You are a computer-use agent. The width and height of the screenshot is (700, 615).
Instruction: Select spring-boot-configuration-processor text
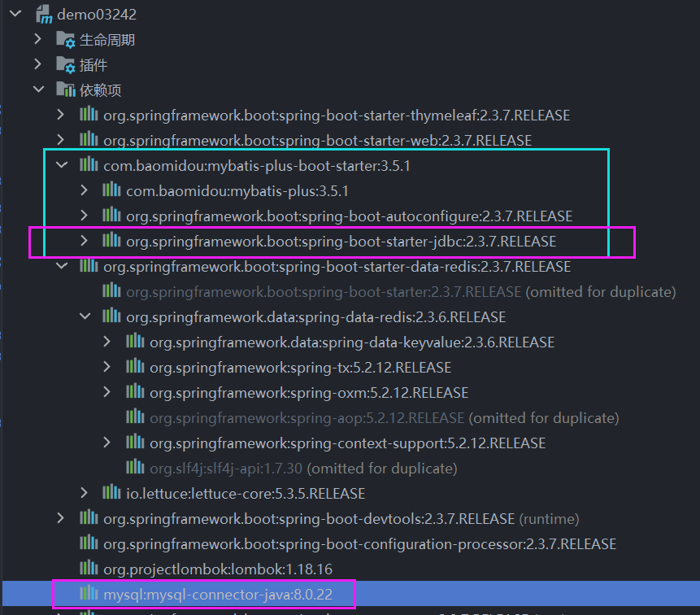point(360,544)
